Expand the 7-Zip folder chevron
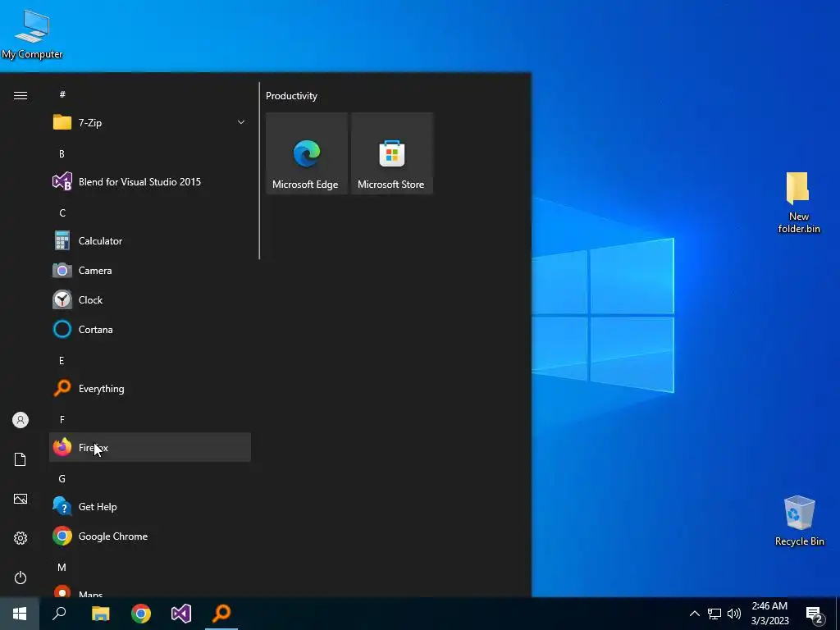This screenshot has width=840, height=630. tap(241, 123)
